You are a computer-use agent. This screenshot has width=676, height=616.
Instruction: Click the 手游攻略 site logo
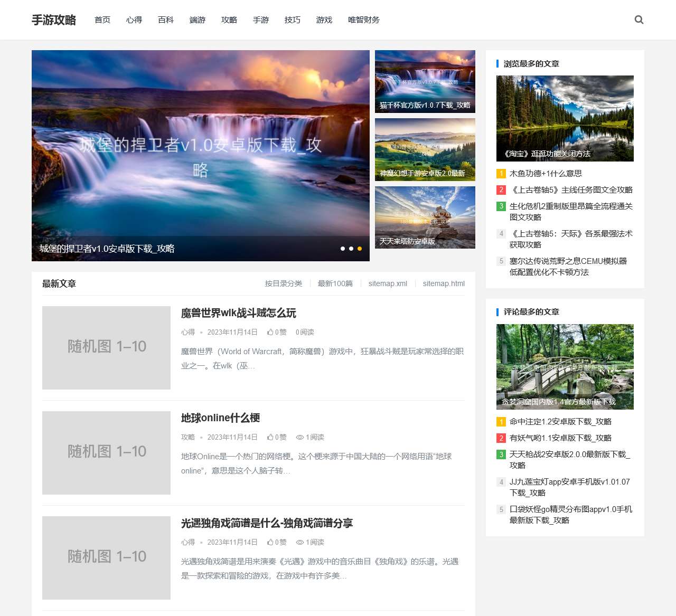click(54, 20)
